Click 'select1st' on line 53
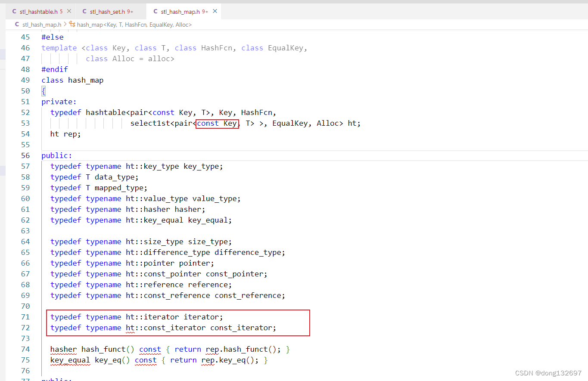The height and width of the screenshot is (381, 588). 150,123
